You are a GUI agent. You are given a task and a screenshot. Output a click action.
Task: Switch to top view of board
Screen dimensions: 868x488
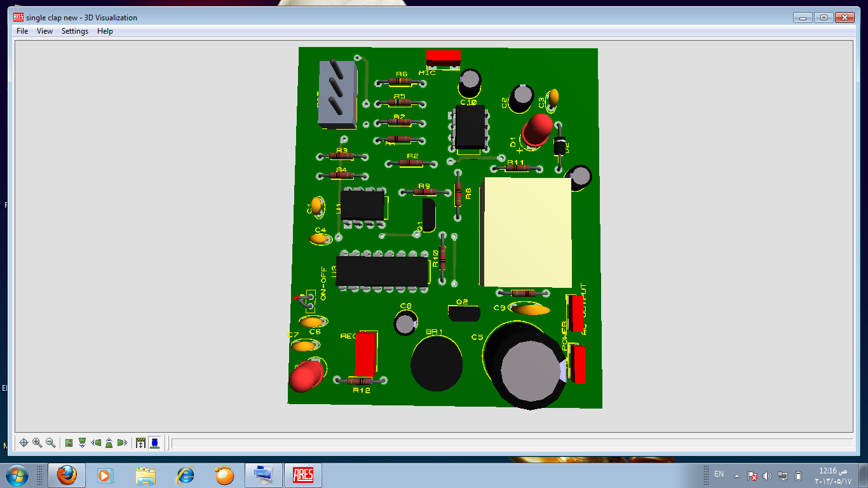69,443
